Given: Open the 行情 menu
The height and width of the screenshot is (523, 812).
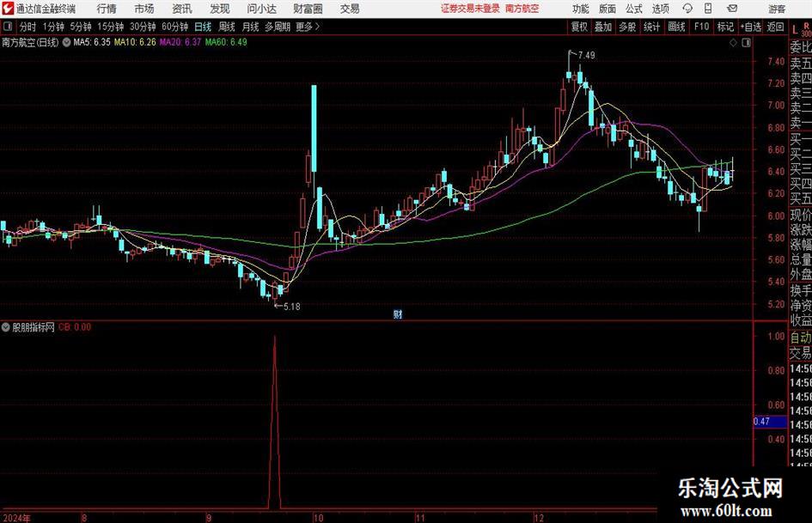Looking at the screenshot, I should coord(107,9).
